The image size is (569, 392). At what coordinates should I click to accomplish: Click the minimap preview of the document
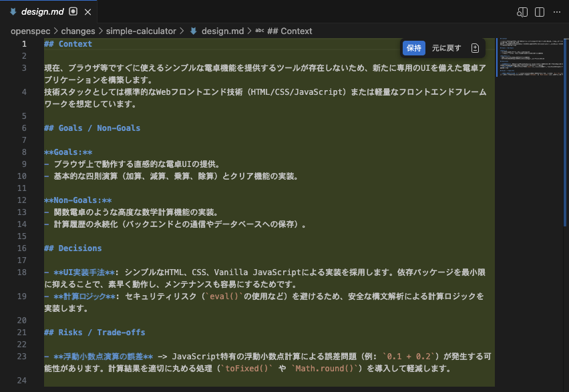pos(530,57)
